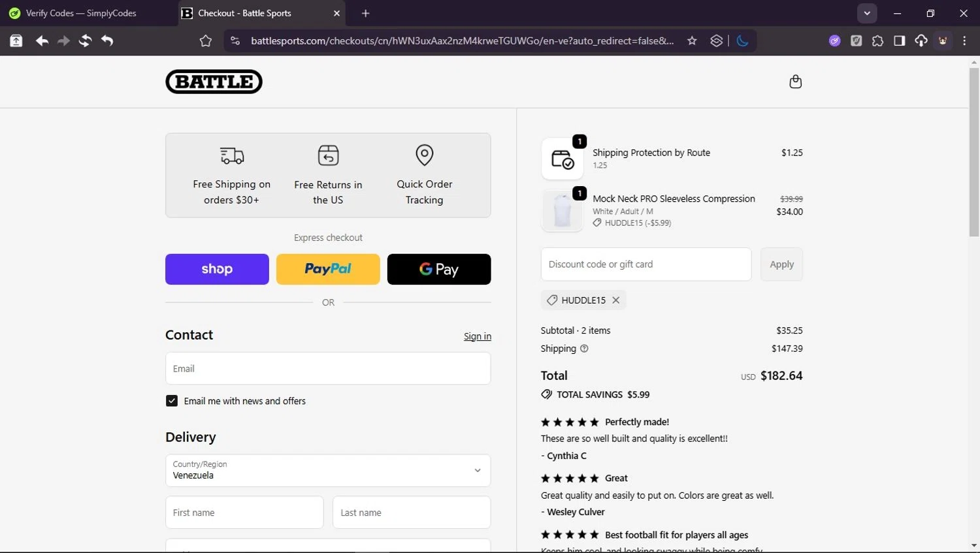Click the Shipping $147.39 amount
The height and width of the screenshot is (553, 980).
click(787, 349)
